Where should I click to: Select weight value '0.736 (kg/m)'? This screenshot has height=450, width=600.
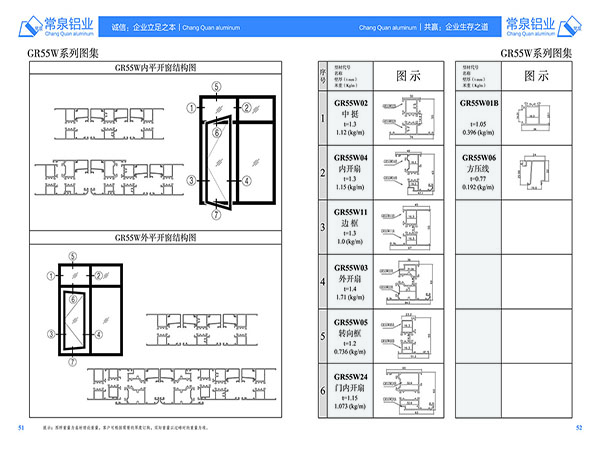[350, 352]
